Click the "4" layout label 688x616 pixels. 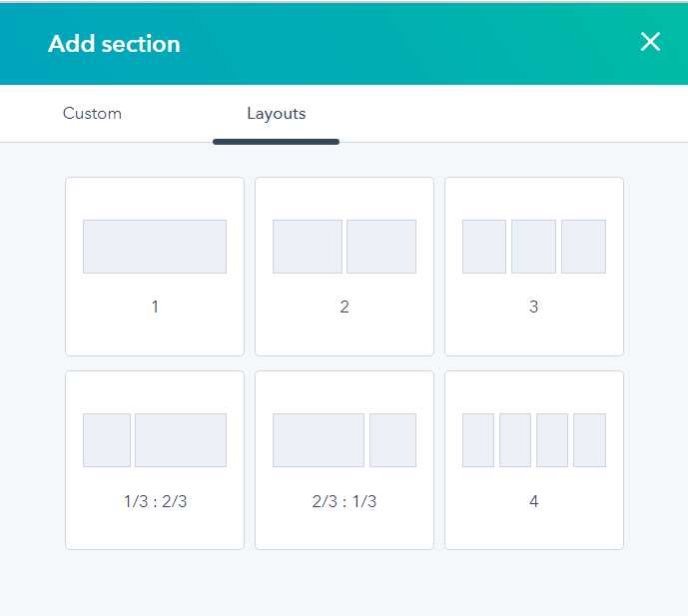[534, 501]
